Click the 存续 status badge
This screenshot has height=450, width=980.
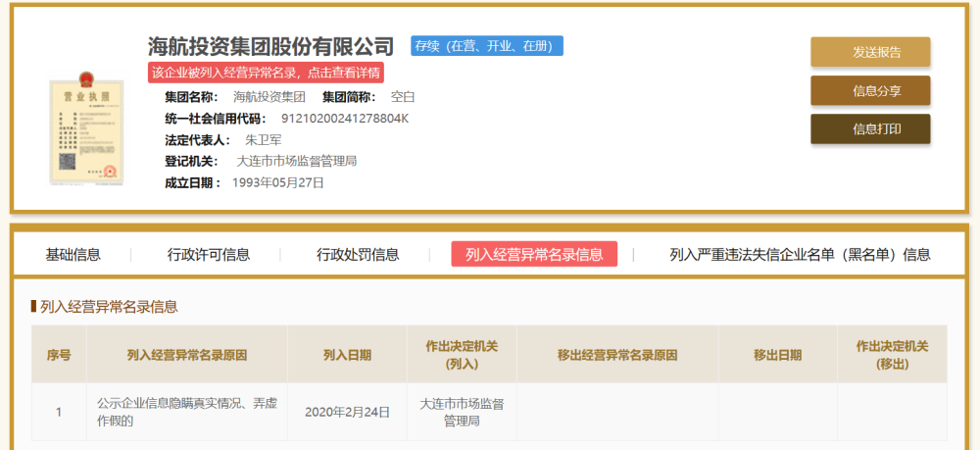coord(487,46)
